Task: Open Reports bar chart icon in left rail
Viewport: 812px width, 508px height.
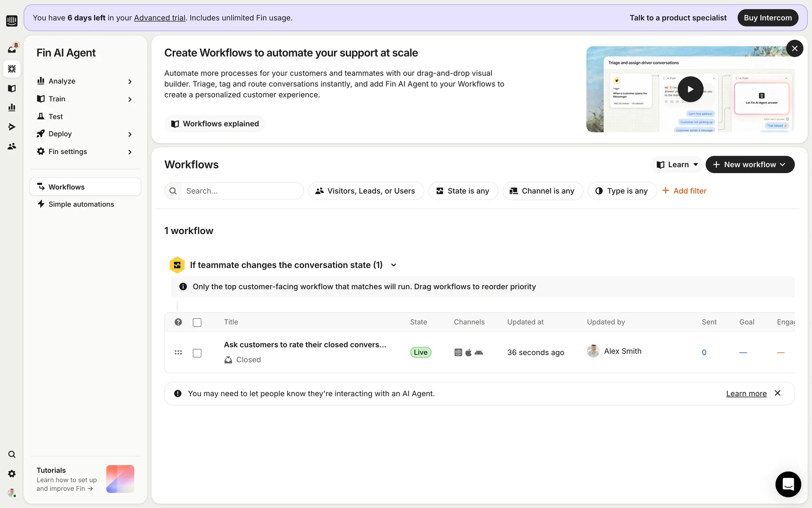Action: [12, 108]
